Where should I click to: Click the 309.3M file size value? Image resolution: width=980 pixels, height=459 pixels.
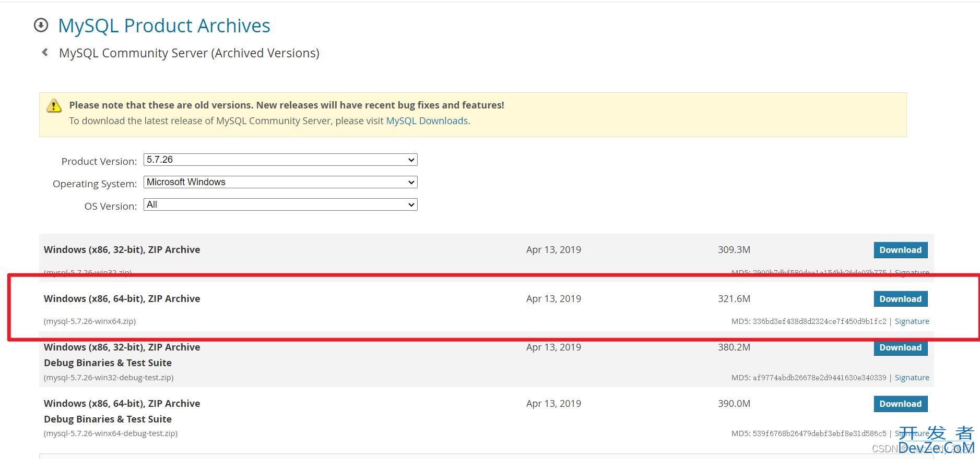click(x=734, y=250)
